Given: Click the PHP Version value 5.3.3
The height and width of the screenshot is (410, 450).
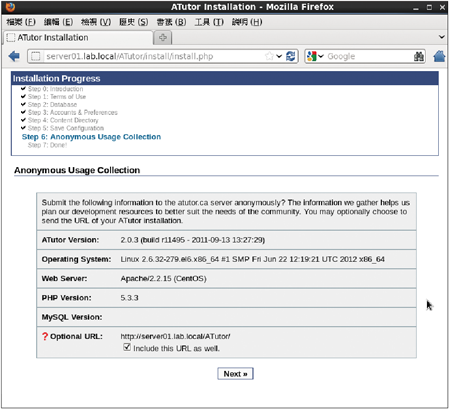Looking at the screenshot, I should pyautogui.click(x=129, y=298).
